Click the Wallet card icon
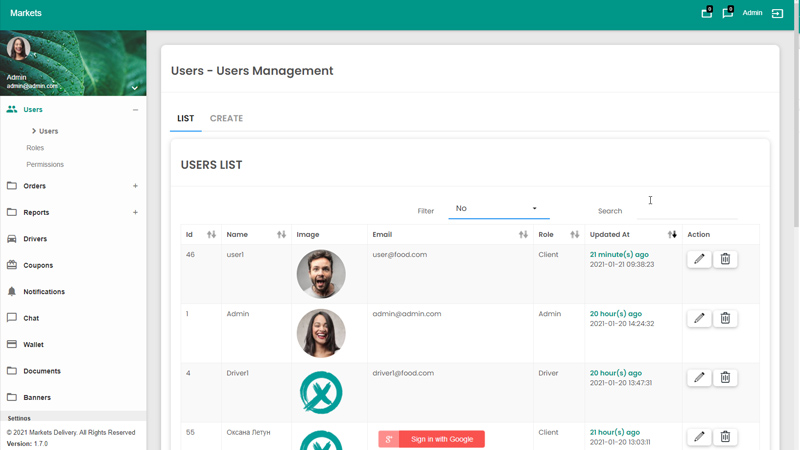 coord(12,344)
